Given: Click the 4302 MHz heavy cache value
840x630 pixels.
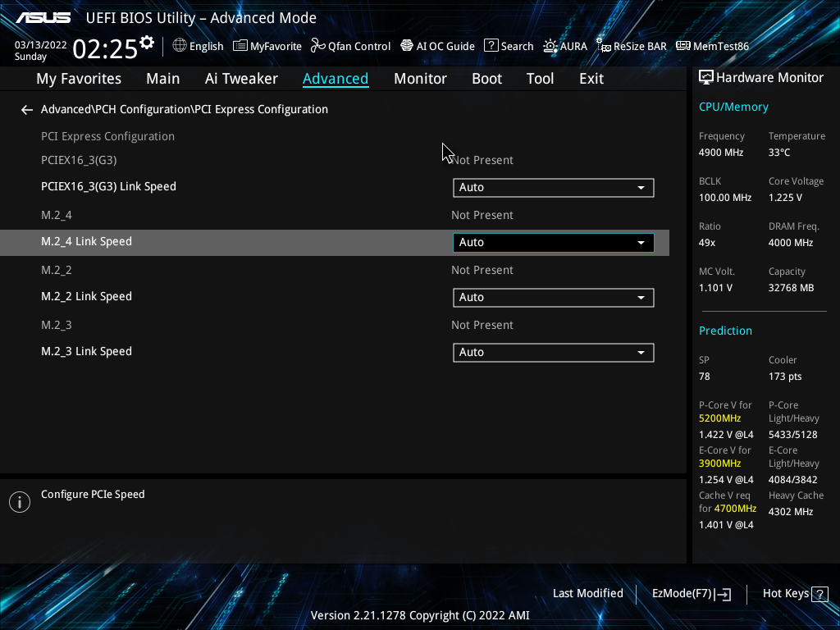Looking at the screenshot, I should pyautogui.click(x=791, y=512).
